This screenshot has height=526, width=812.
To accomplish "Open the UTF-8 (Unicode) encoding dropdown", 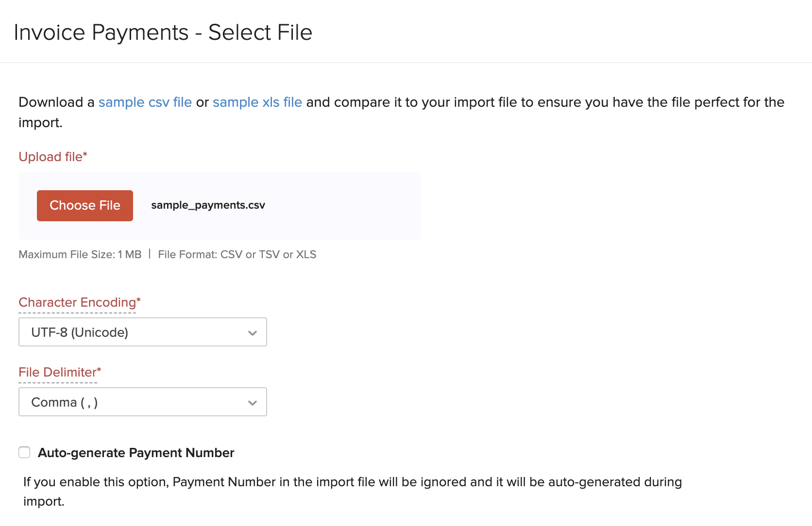I will (136, 332).
